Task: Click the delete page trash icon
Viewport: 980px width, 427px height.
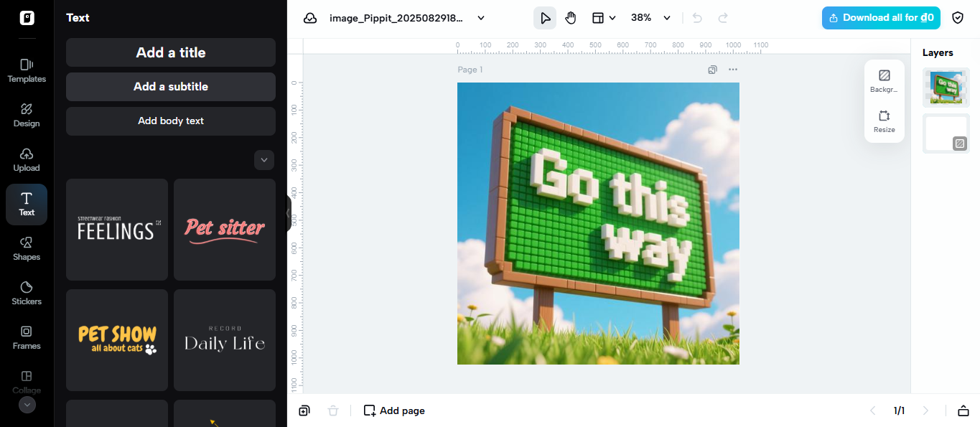Action: 333,410
